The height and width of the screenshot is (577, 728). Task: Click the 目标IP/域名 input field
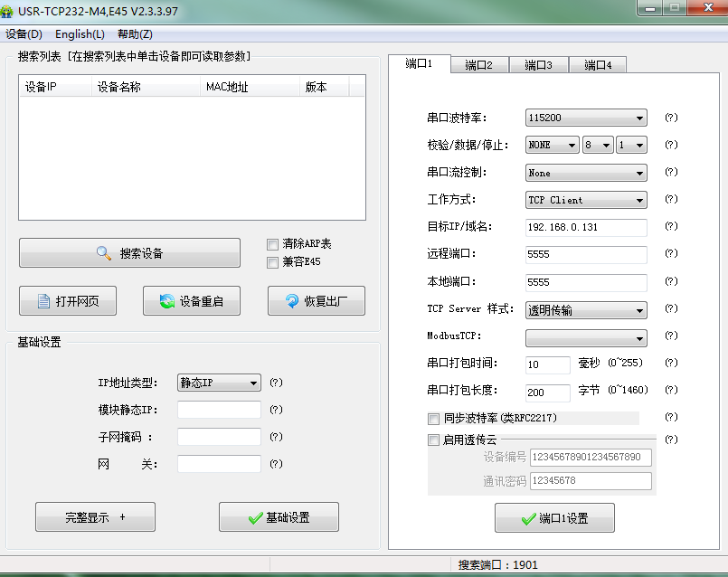pos(586,227)
